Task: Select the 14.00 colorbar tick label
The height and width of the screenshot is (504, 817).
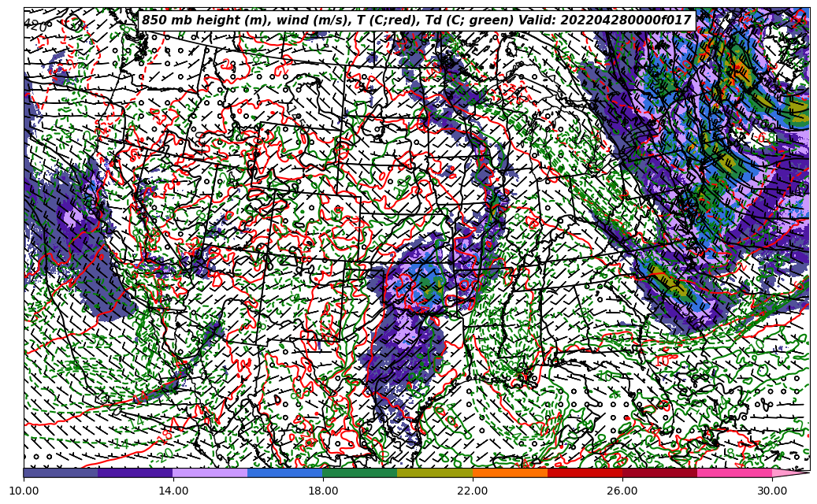Action: [x=173, y=491]
